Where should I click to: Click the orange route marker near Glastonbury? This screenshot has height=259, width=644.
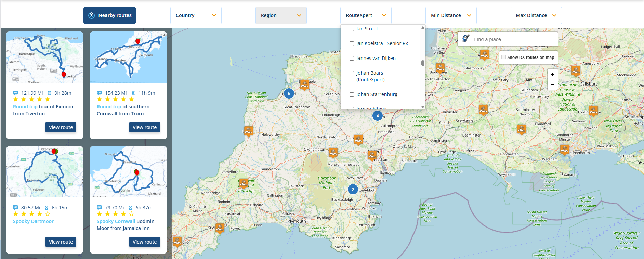coord(484,54)
